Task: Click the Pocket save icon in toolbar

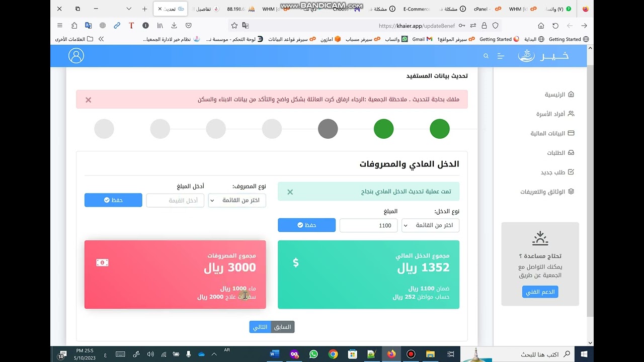Action: point(189,25)
